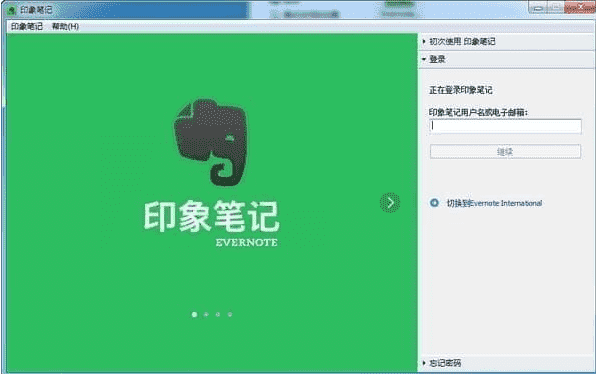
Task: Select the third slideshow page dot
Action: click(218, 314)
